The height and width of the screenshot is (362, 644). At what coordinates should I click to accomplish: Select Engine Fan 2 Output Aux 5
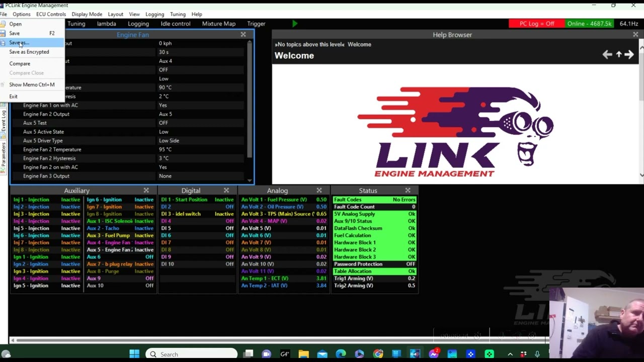(166, 114)
